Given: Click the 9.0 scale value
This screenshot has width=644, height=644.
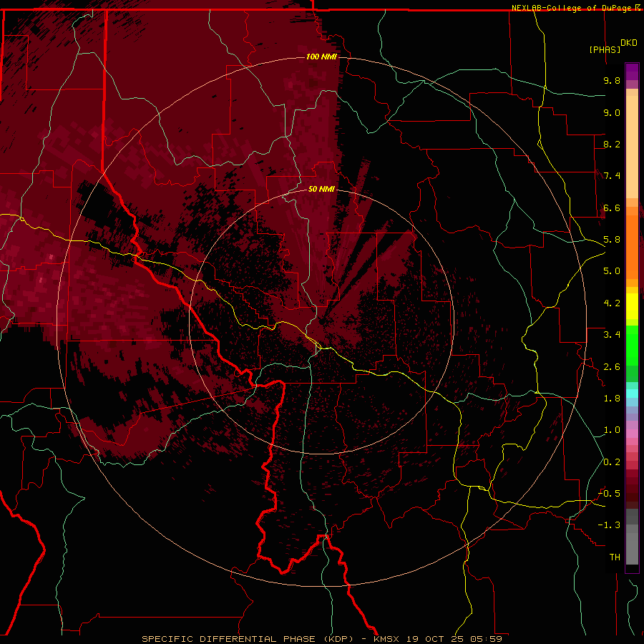Looking at the screenshot, I should 612,112.
